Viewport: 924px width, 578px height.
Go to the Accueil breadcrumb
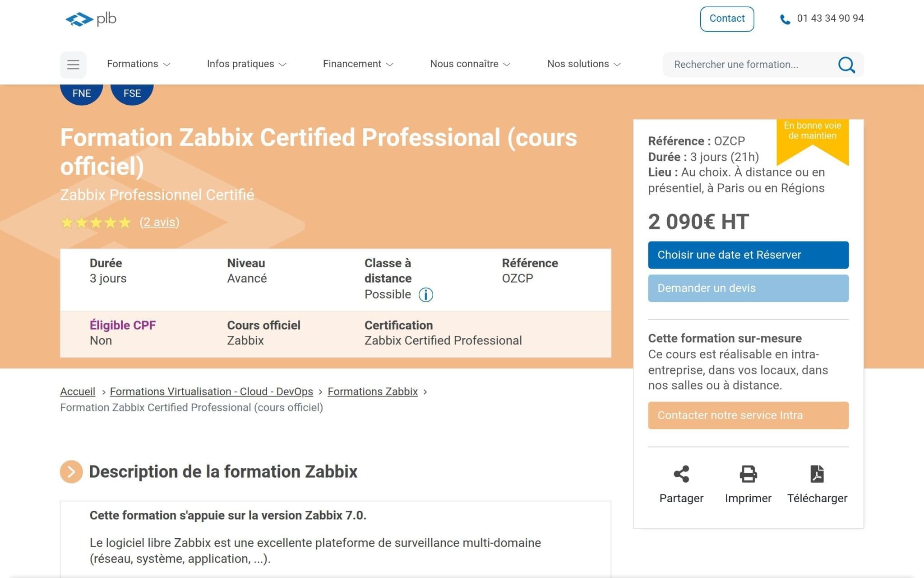point(78,392)
